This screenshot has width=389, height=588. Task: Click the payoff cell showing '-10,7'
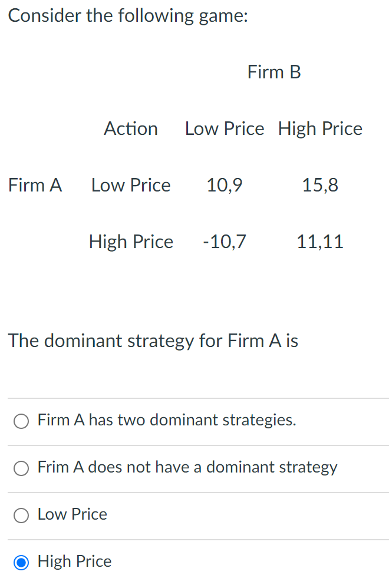click(225, 242)
